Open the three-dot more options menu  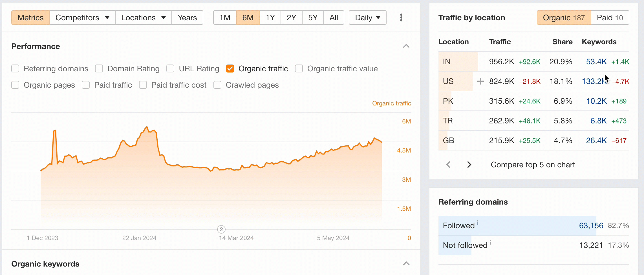click(401, 17)
